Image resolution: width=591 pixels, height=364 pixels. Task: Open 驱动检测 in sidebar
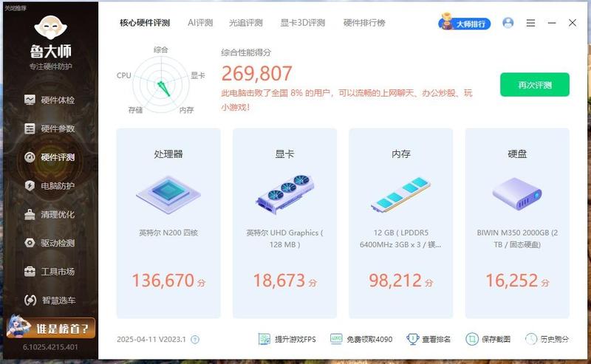click(x=49, y=243)
